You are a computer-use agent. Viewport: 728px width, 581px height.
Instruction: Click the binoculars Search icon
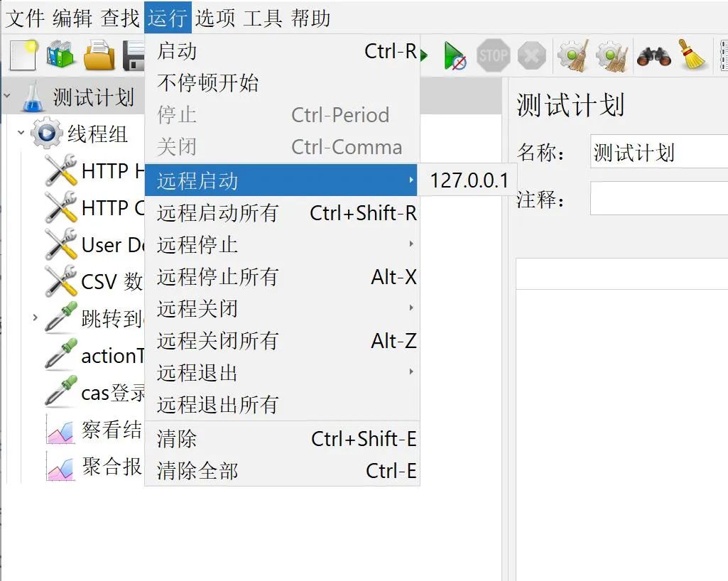tap(654, 55)
